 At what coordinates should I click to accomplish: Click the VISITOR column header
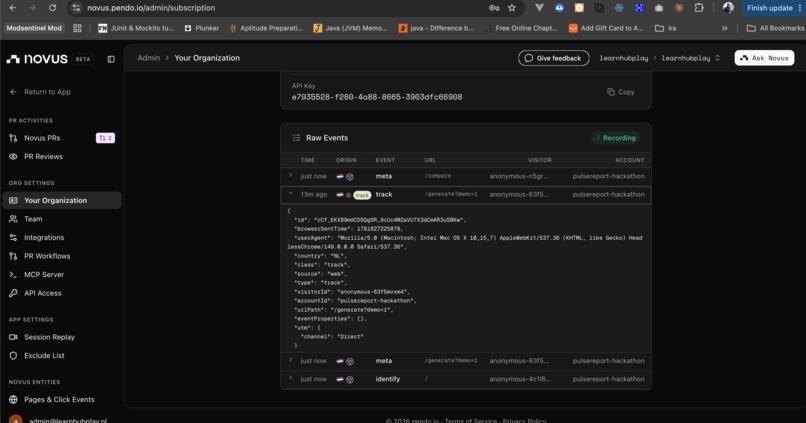[539, 160]
